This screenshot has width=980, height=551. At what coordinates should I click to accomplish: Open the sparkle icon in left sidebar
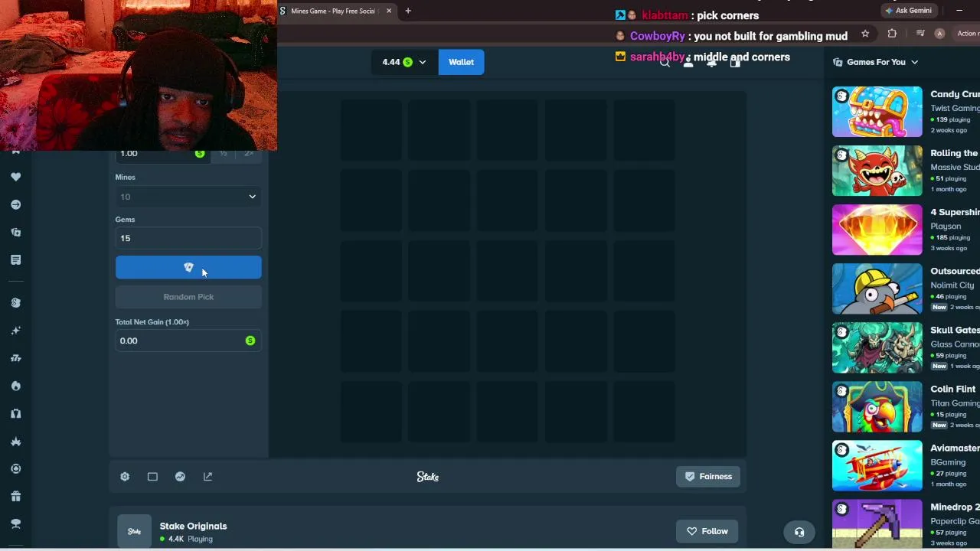click(15, 331)
